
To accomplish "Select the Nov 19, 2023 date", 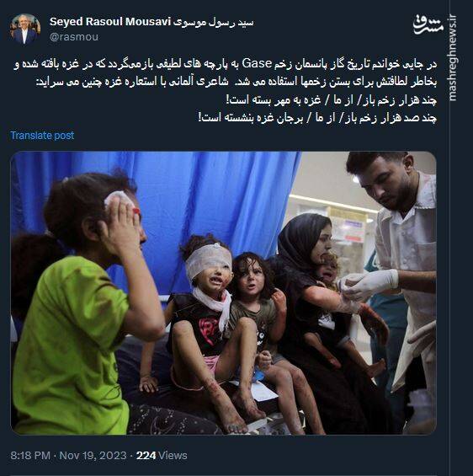I will pyautogui.click(x=93, y=455).
